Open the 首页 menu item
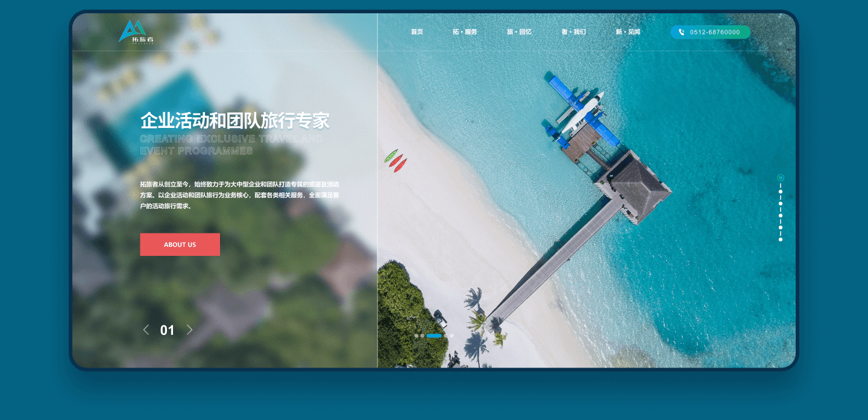Viewport: 868px width, 420px height. pyautogui.click(x=417, y=32)
